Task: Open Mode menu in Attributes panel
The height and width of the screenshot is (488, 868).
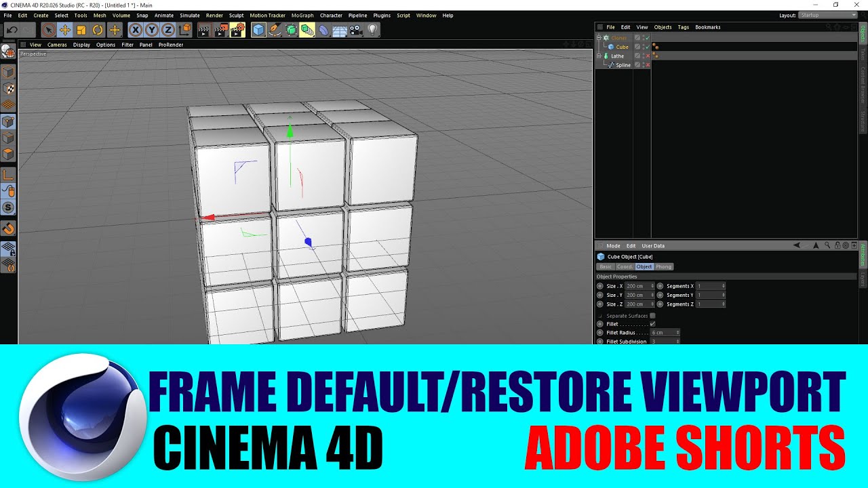Action: 613,245
